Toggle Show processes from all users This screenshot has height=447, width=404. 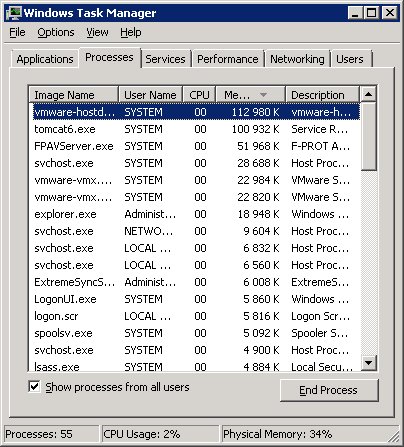point(34,387)
